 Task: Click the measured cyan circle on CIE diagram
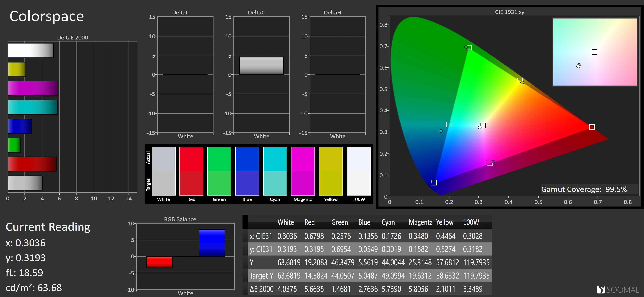tap(441, 131)
